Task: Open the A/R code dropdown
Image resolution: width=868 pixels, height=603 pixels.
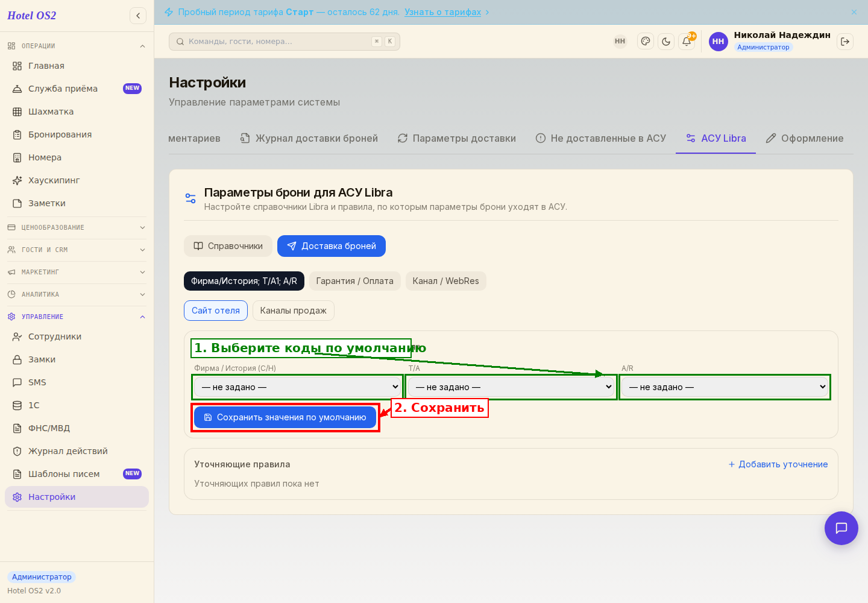Action: 725,387
